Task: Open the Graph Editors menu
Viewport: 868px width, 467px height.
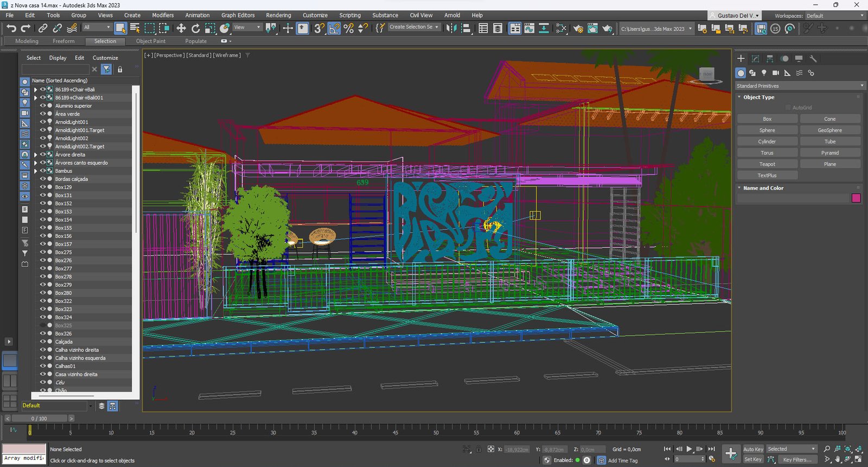Action: (238, 15)
